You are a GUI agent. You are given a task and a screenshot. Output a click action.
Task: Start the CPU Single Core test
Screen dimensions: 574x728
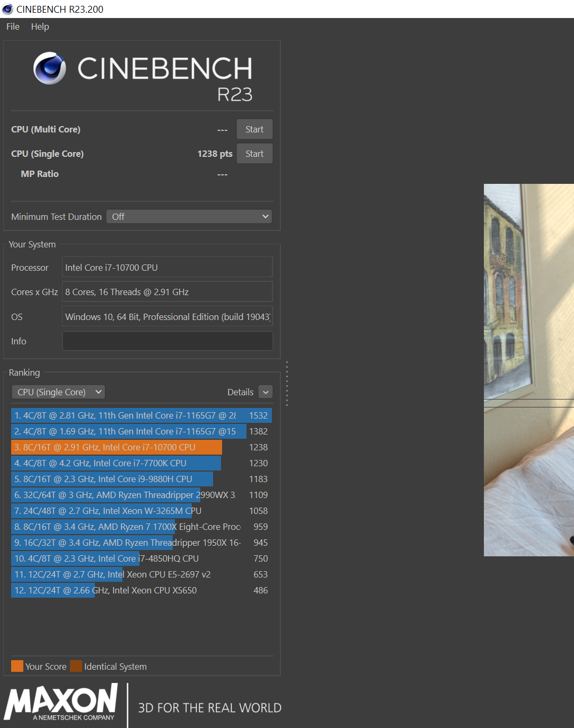(x=254, y=154)
